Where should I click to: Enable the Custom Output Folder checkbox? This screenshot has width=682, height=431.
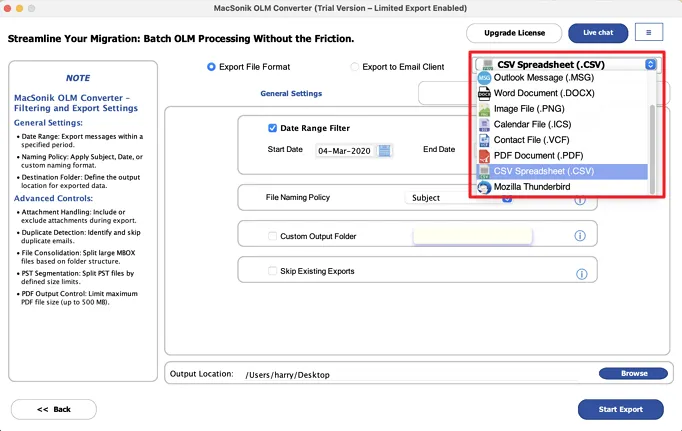tap(272, 236)
